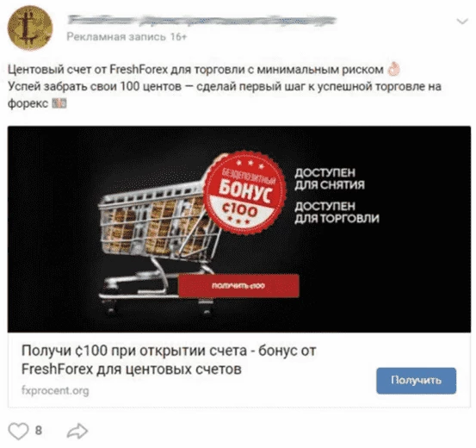
Task: Click the Рекламная запись 16+ label
Action: click(x=127, y=37)
